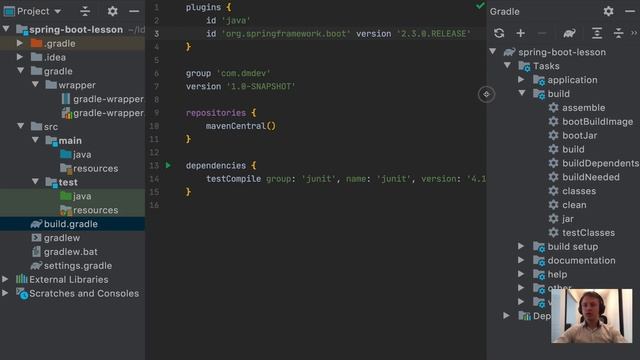This screenshot has height=360, width=640.
Task: Select resources folder under main
Action: tap(89, 168)
